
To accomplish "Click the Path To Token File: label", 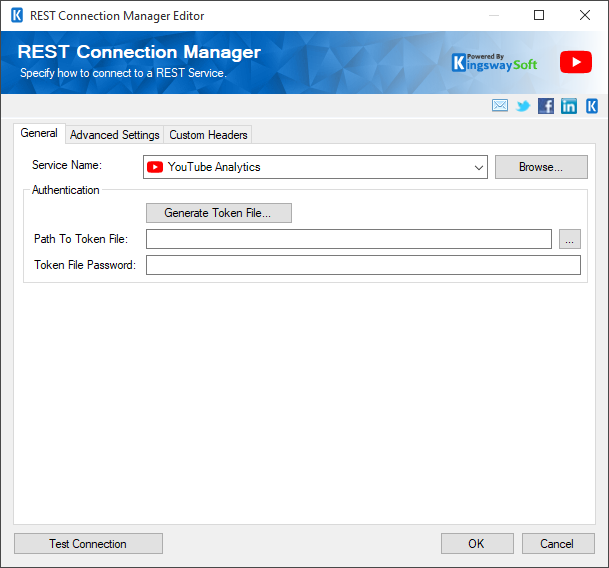I will (81, 239).
